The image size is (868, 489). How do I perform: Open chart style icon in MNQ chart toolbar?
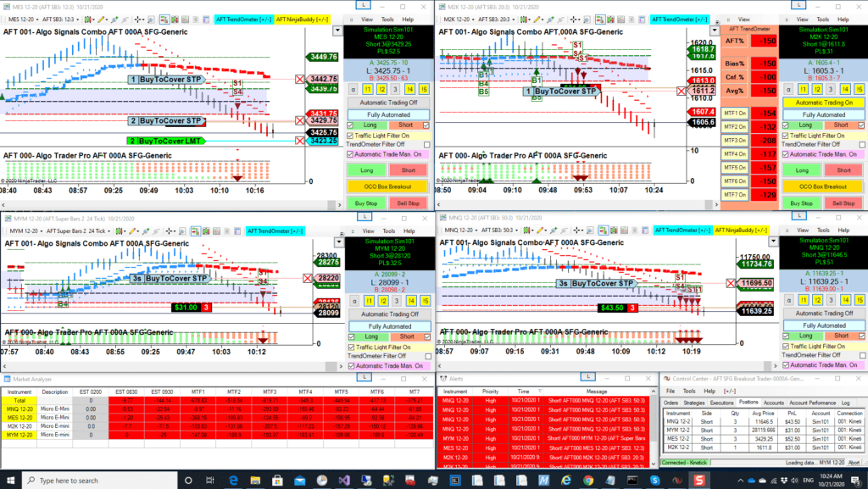tap(526, 231)
